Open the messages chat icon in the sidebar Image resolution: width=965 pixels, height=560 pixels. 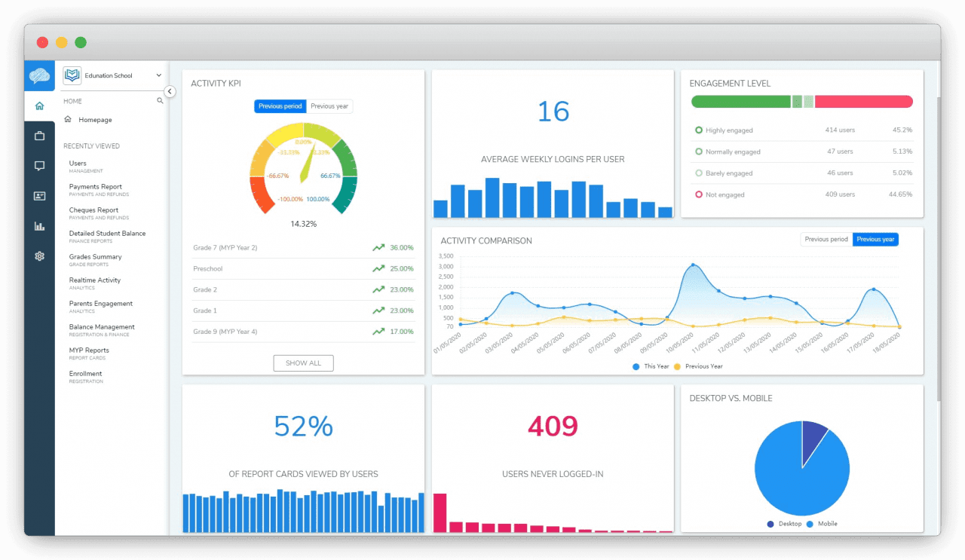tap(39, 166)
